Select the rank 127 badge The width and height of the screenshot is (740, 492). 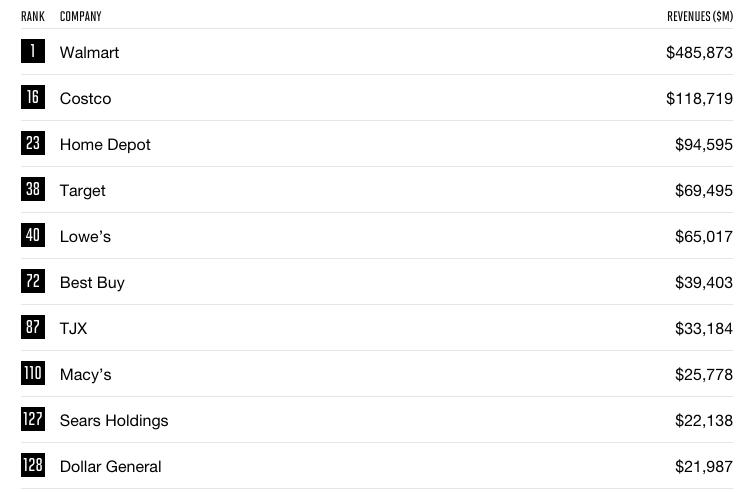pos(33,419)
